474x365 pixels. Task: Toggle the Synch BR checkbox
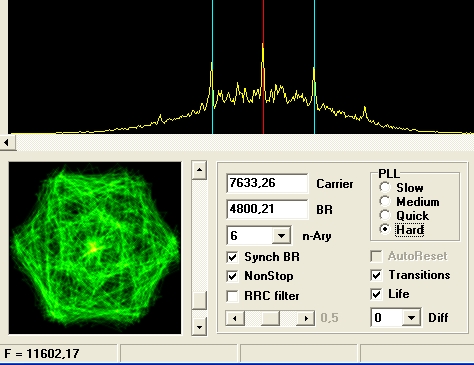click(232, 257)
